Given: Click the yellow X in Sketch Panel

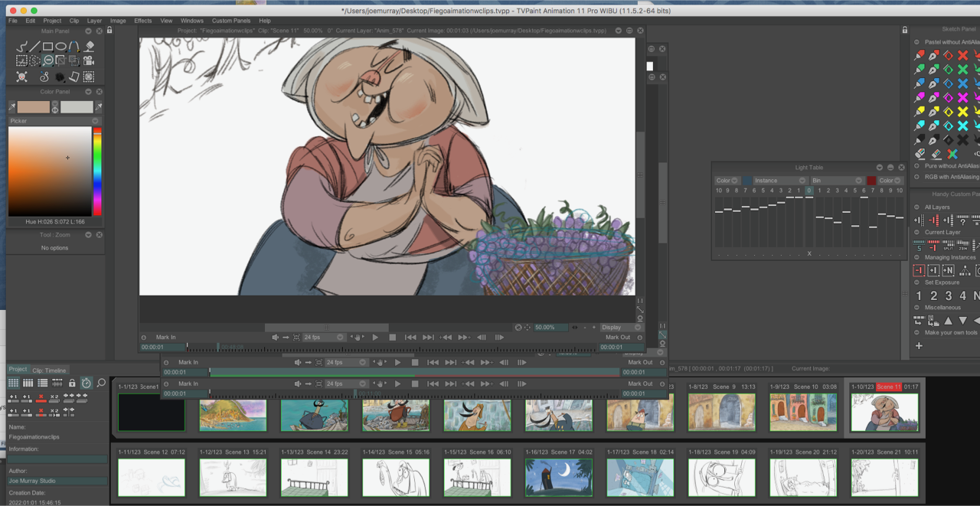Looking at the screenshot, I should tap(962, 112).
